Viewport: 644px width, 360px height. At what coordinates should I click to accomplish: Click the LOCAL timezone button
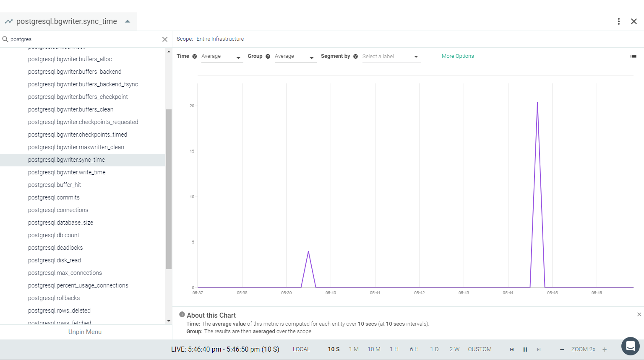coord(301,350)
